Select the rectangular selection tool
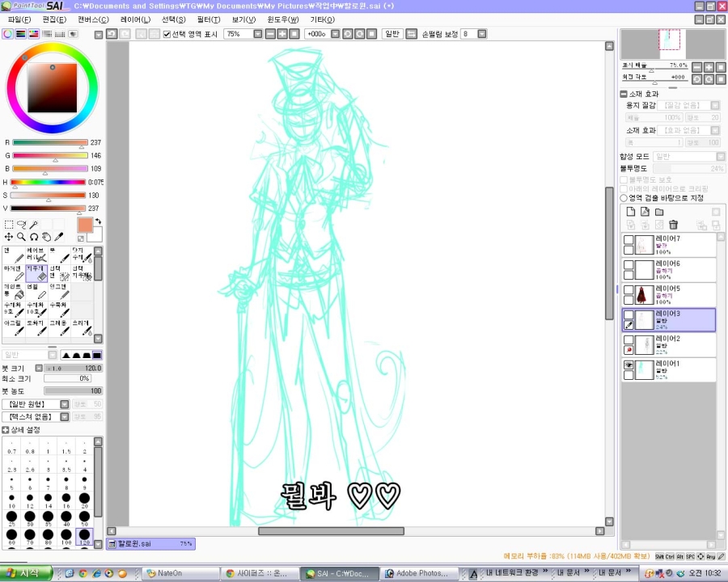728x582 pixels. pyautogui.click(x=9, y=225)
